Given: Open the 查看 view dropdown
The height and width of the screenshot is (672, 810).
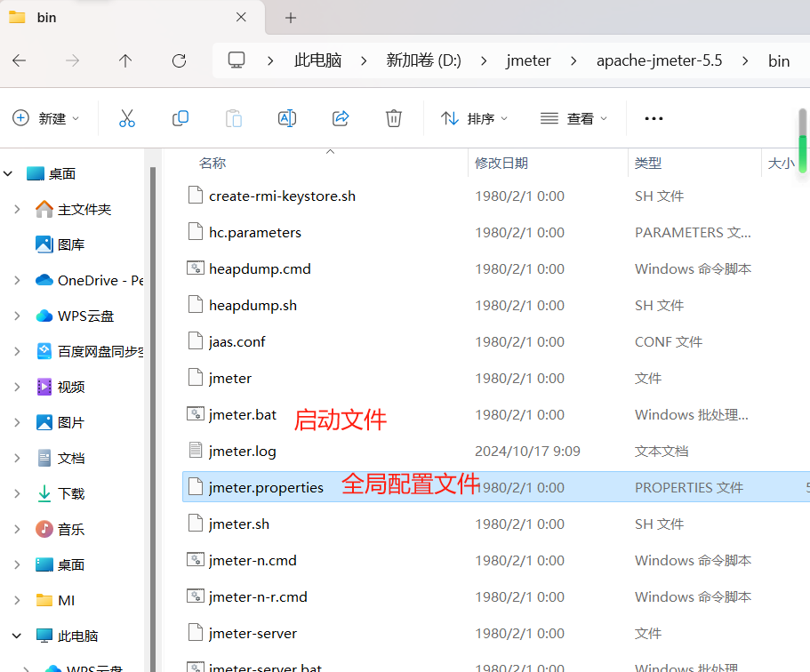Looking at the screenshot, I should 573,119.
